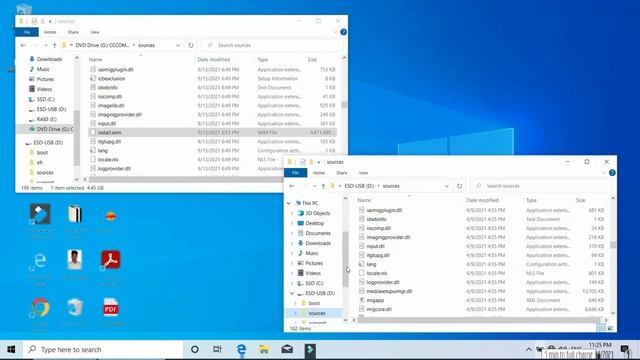Refresh the ESD-USB sources window
Viewport: 640px width, 360px height.
point(459,186)
